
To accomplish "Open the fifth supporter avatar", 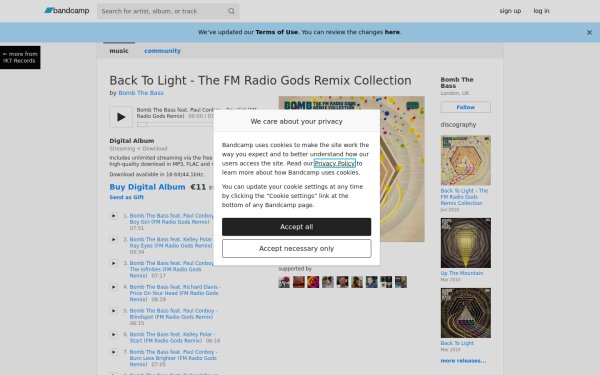I will click(342, 282).
